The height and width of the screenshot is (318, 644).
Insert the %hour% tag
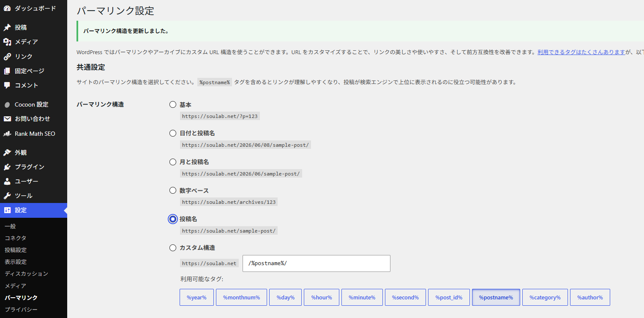(322, 297)
